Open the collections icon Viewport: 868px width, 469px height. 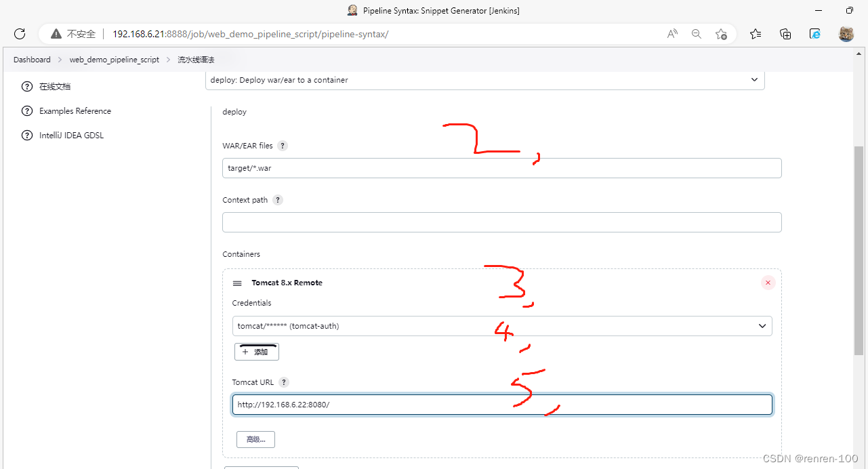(786, 34)
